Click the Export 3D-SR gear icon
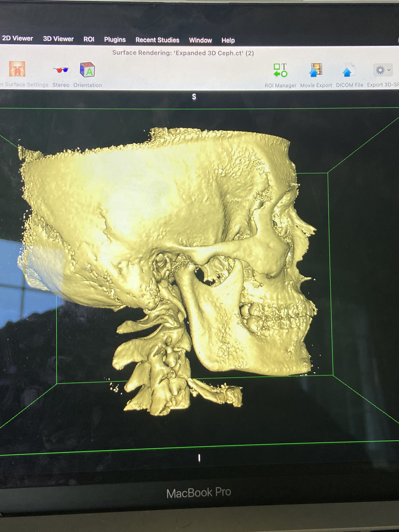Image resolution: width=399 pixels, height=532 pixels. point(380,70)
